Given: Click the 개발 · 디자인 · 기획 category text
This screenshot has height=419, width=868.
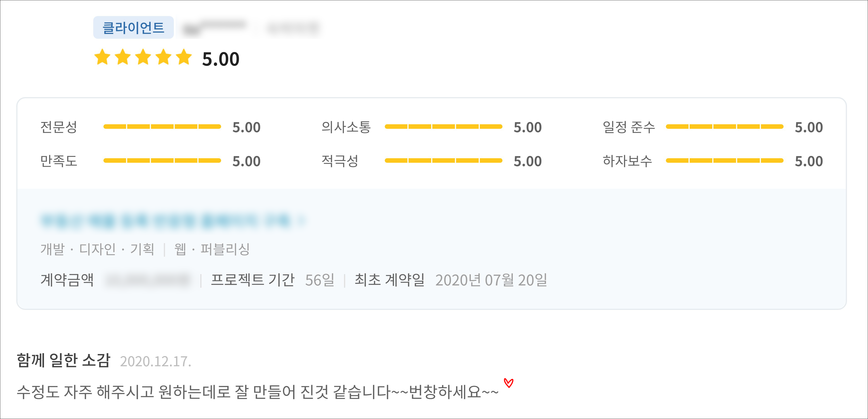Looking at the screenshot, I should [97, 249].
